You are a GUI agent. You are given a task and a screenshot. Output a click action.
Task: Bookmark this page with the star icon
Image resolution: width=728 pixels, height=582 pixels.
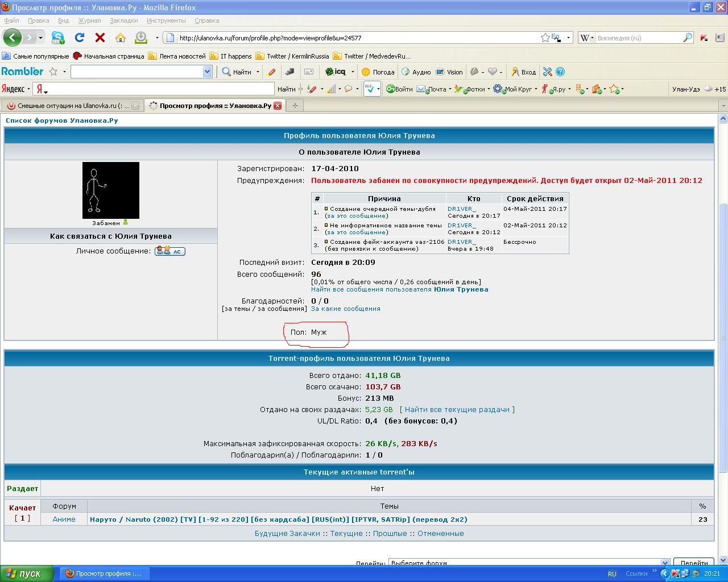click(x=545, y=38)
